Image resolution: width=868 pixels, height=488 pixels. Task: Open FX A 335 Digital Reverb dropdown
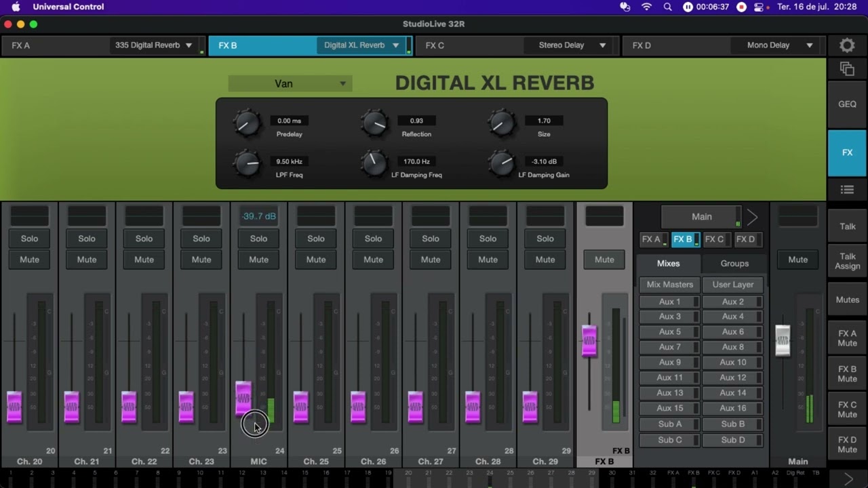coord(154,45)
